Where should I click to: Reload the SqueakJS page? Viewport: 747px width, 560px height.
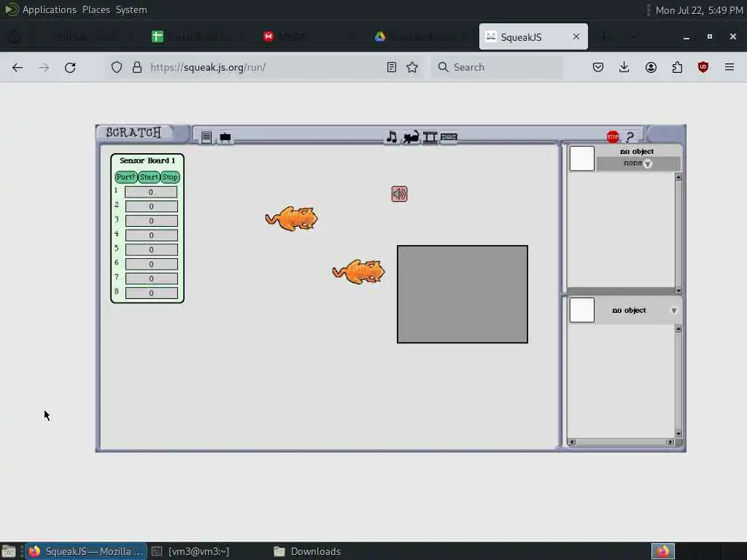pyautogui.click(x=70, y=68)
